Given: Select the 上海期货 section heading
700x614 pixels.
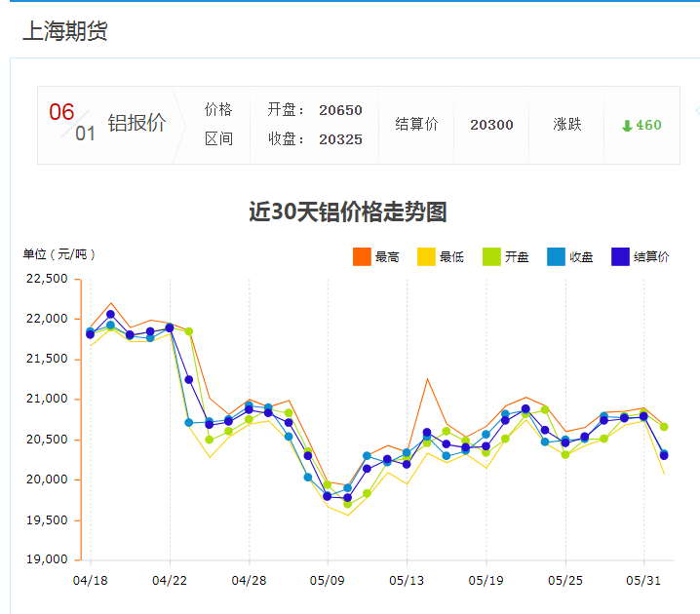Looking at the screenshot, I should [64, 31].
